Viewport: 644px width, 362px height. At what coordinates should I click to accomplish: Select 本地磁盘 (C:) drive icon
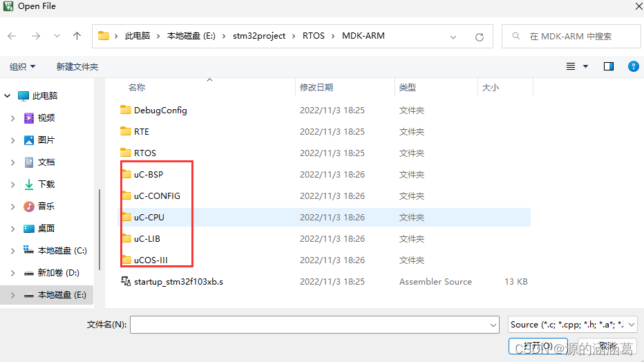28,250
